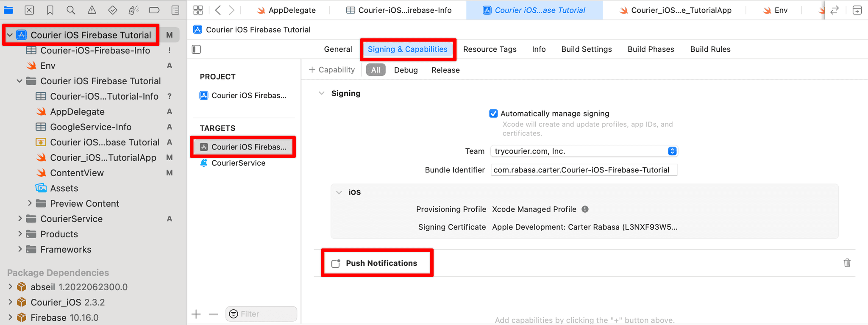Go back with the left chevron
868x325 pixels.
(x=218, y=10)
